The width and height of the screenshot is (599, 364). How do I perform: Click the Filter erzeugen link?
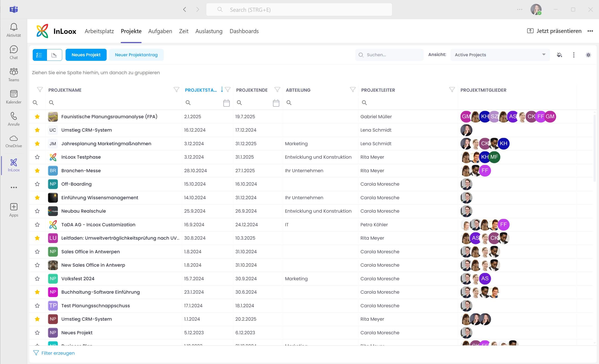54,353
